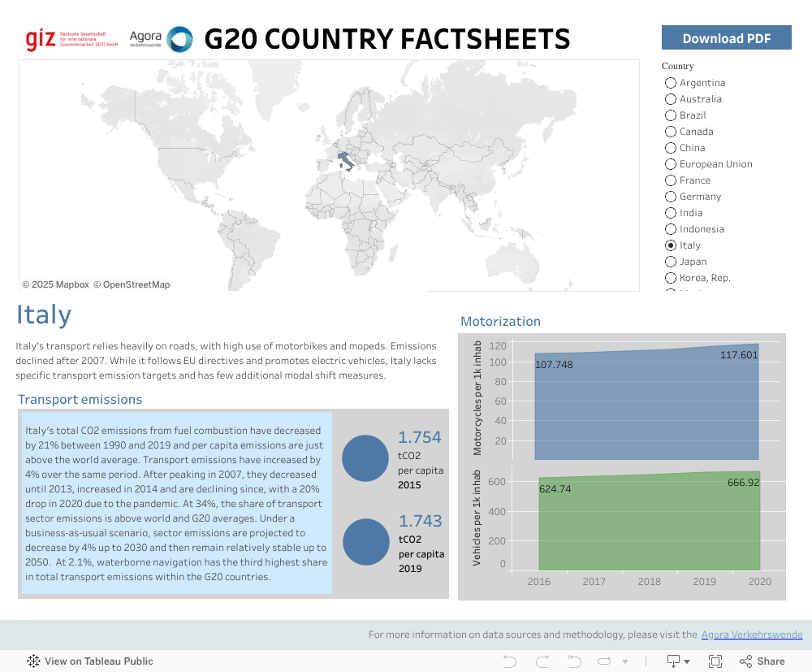The image size is (812, 672).
Task: Click the Download PDF button
Action: 726,38
